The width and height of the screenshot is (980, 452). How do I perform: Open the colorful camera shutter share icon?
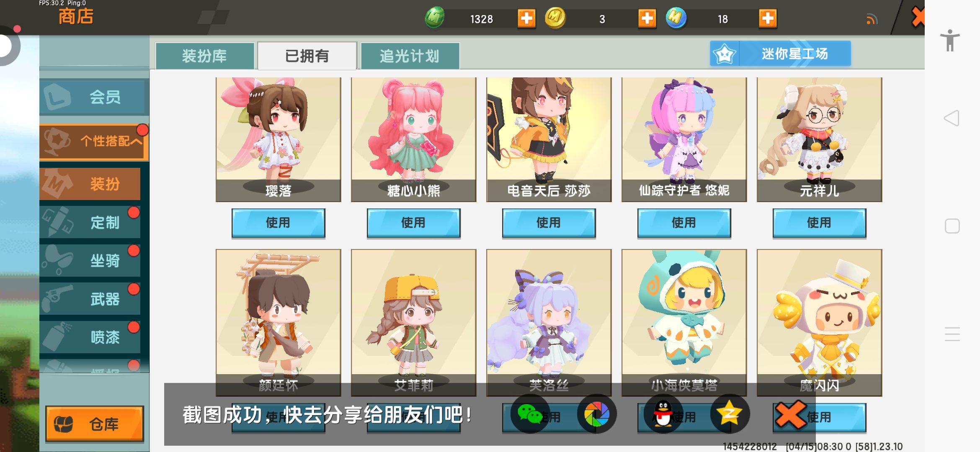[596, 414]
